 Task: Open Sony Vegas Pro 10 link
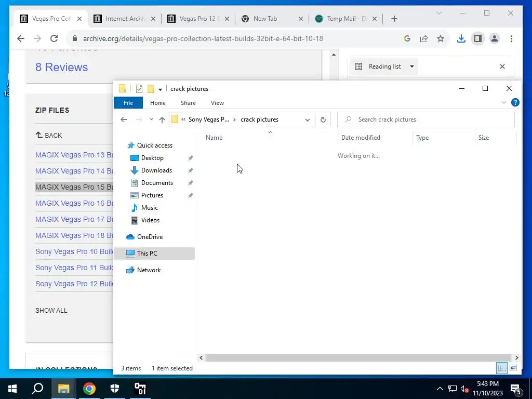[x=74, y=252]
